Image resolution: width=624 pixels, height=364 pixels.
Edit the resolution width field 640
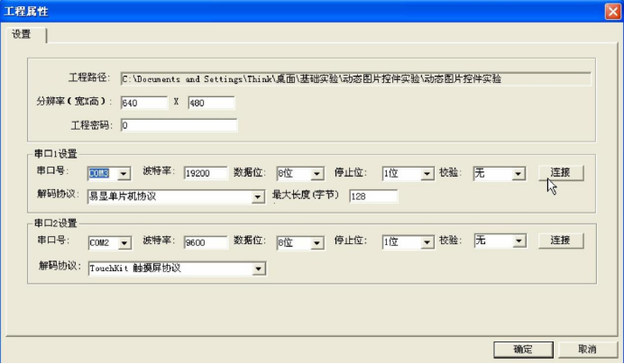point(144,103)
